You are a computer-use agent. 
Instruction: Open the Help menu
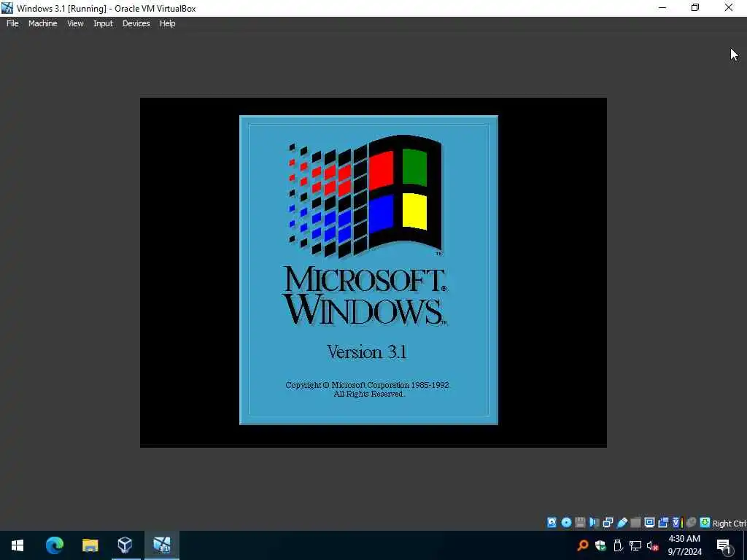click(x=167, y=23)
